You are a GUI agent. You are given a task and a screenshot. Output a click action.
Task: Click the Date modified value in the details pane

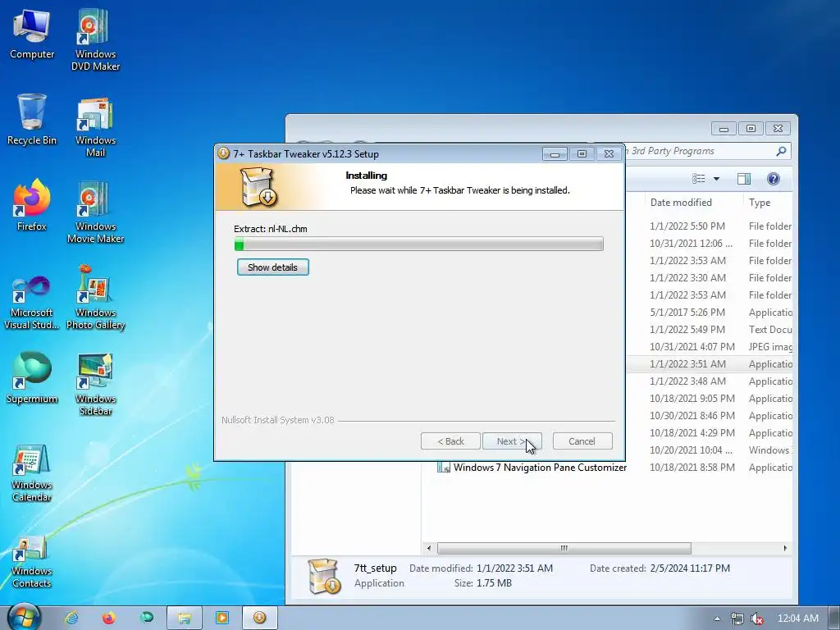pos(514,568)
